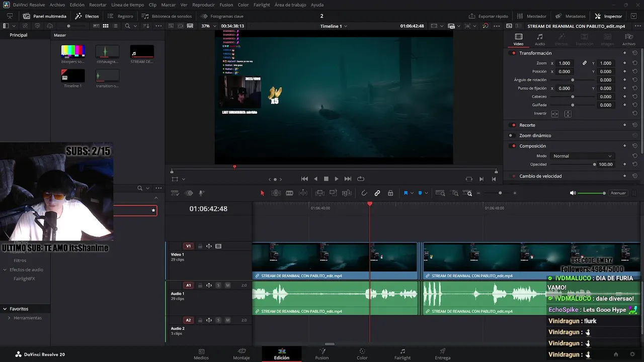Lock the Video 1 track
644x362 pixels.
200,246
